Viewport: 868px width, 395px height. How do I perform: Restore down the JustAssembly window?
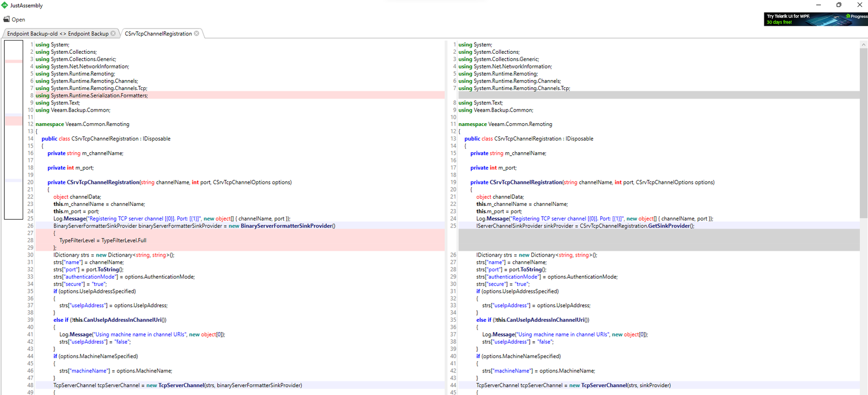pos(839,5)
